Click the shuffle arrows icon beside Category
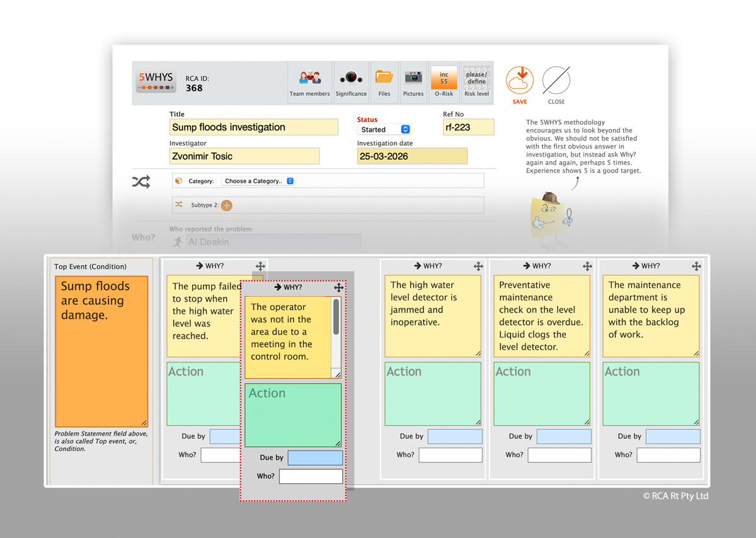This screenshot has width=756, height=538. pyautogui.click(x=141, y=182)
